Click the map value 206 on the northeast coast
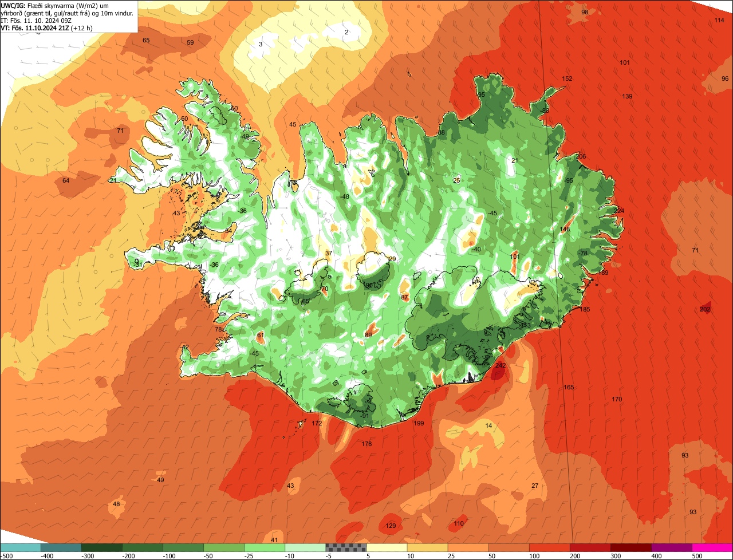Viewport: 733px width, 560px height. click(x=581, y=157)
